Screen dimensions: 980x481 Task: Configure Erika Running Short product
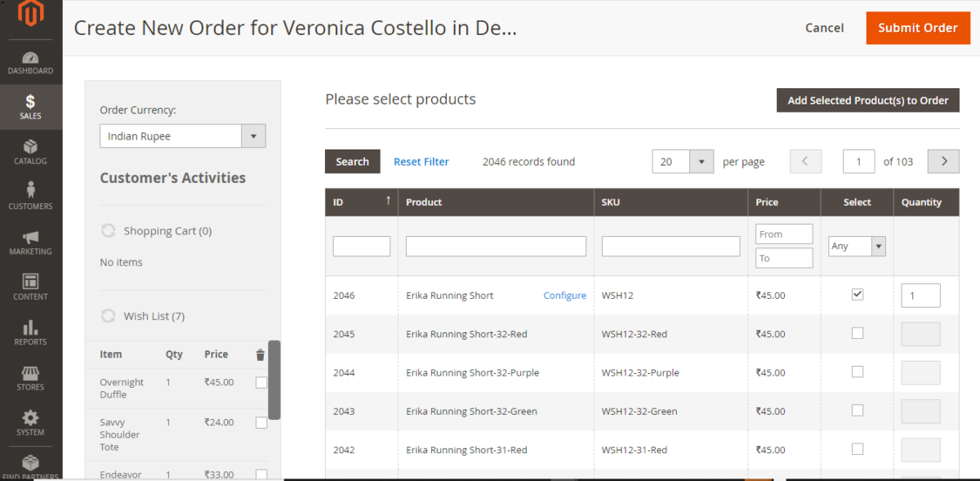point(565,296)
